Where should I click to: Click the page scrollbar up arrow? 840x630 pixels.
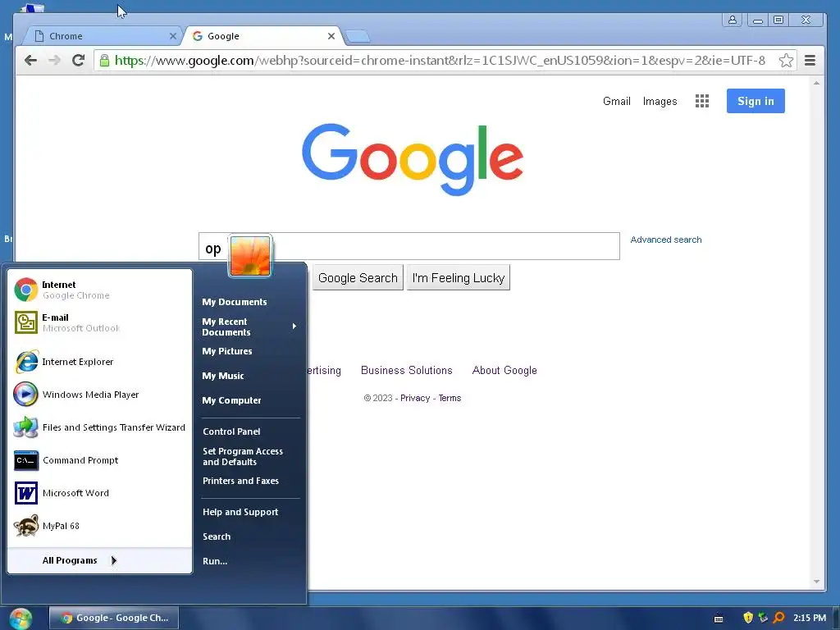coord(816,83)
